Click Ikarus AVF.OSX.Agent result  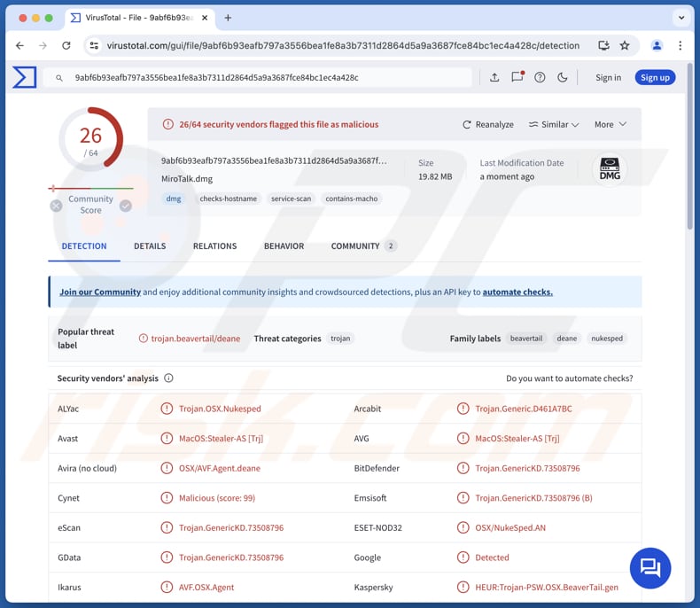[206, 587]
